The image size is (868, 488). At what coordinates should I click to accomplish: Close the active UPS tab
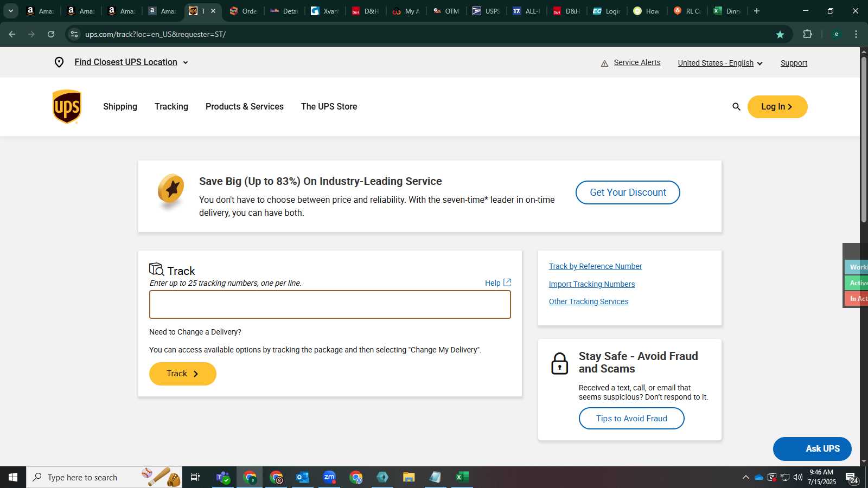[x=213, y=11]
